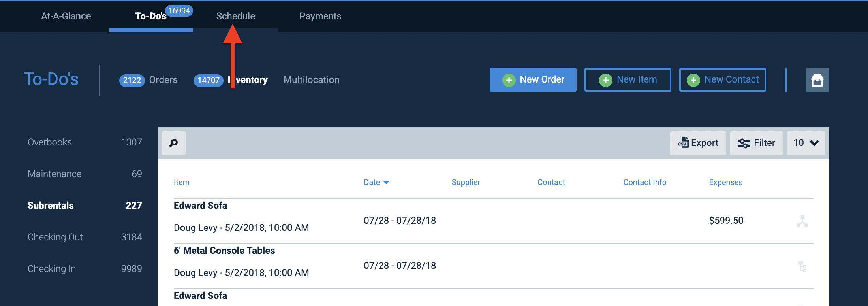Click the New Item button

[628, 80]
